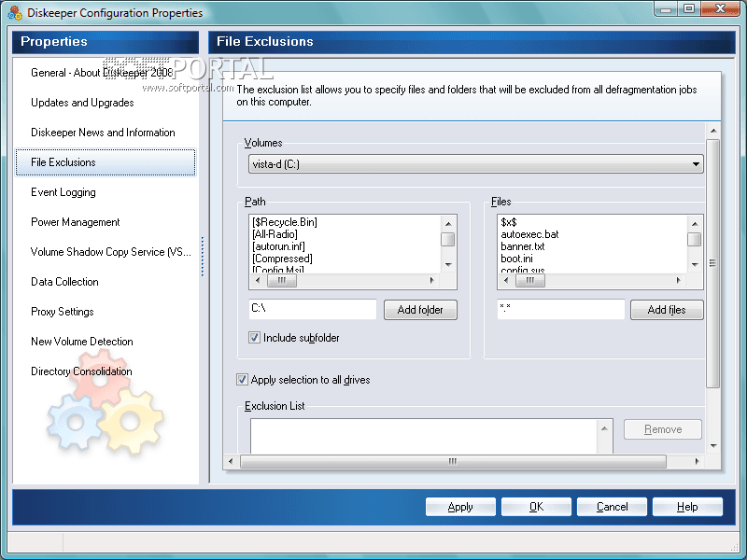Click main panel vertical scroll up arrow
This screenshot has height=560, width=747.
click(x=713, y=131)
